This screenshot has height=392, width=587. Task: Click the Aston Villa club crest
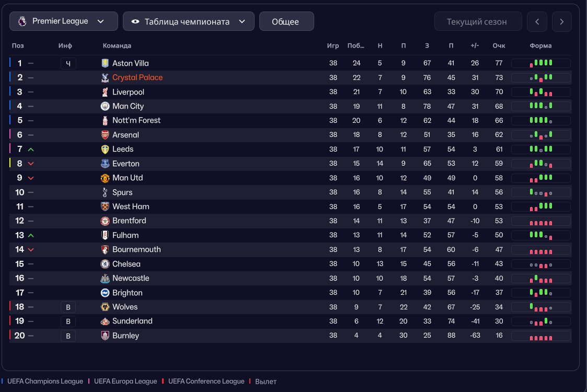(105, 63)
